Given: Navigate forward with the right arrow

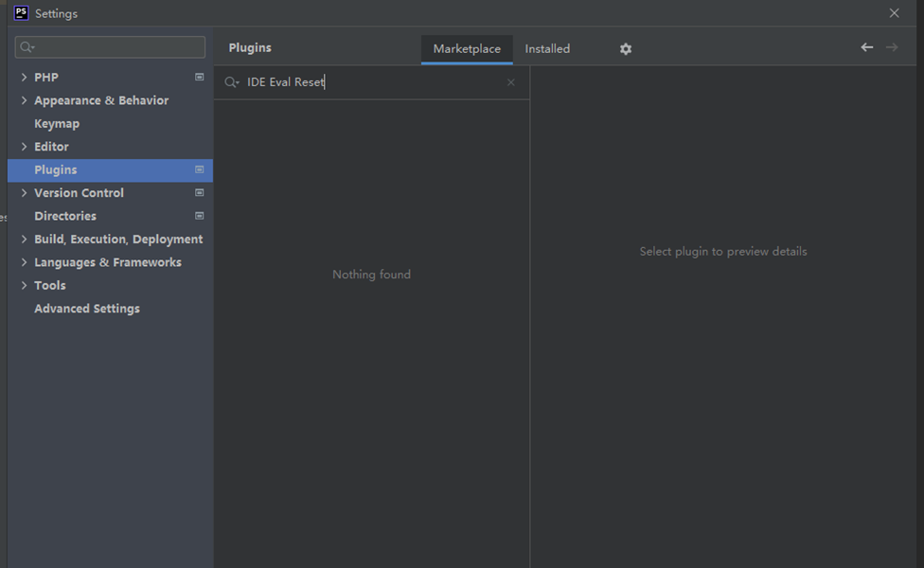Looking at the screenshot, I should click(x=892, y=47).
